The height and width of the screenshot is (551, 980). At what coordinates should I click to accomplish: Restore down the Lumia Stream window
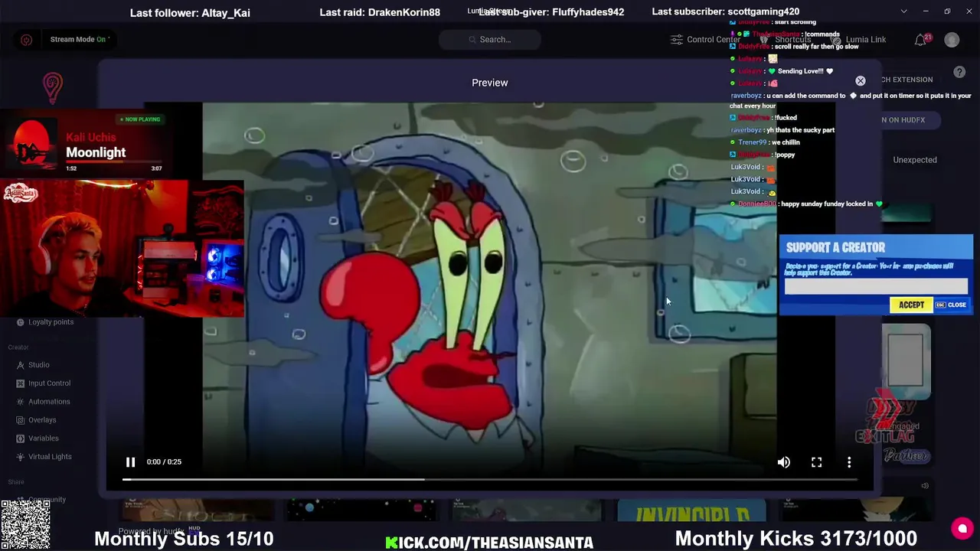[947, 11]
